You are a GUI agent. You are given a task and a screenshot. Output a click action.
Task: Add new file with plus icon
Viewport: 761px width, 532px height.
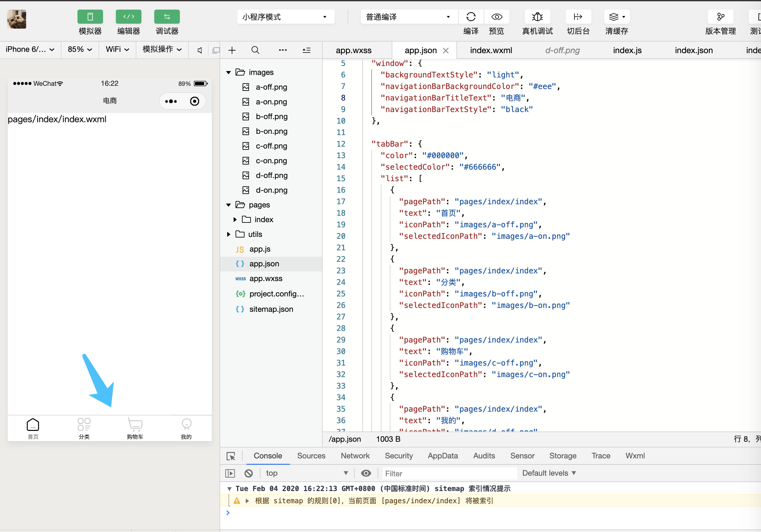click(x=232, y=50)
